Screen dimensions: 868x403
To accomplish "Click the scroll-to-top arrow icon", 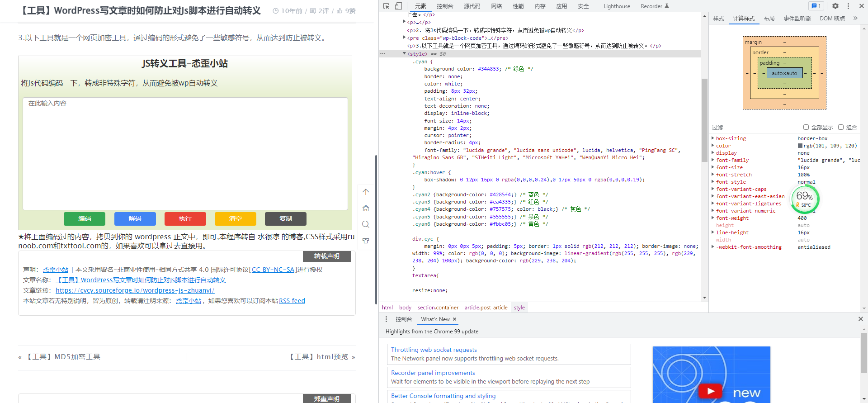I will 366,192.
